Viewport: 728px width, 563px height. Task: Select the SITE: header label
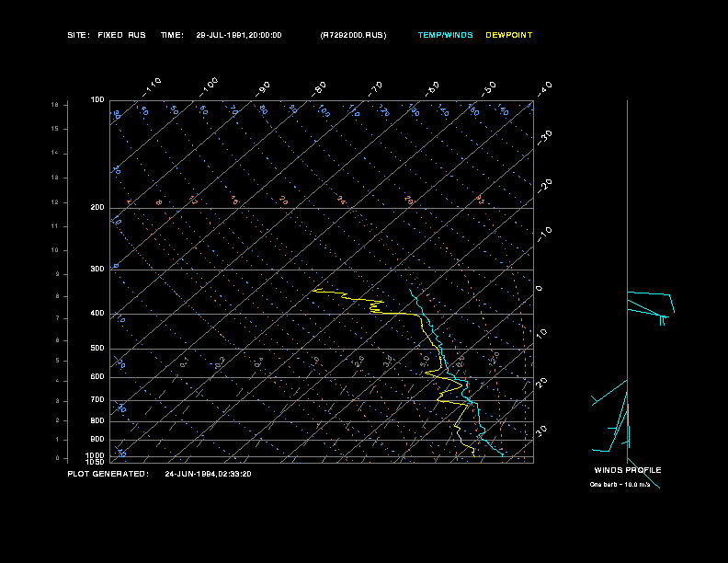[x=78, y=35]
